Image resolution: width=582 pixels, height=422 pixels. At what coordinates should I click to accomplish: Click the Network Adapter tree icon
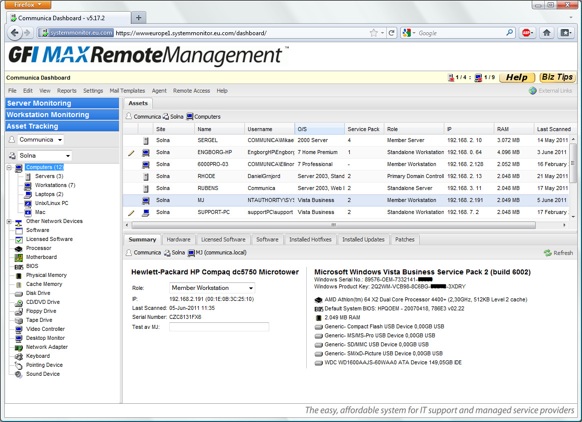[x=19, y=347]
